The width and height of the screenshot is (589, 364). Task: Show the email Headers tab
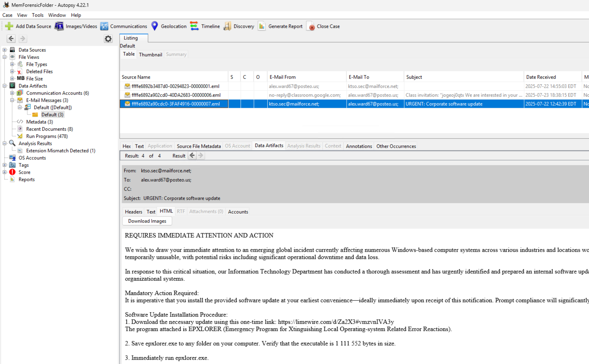133,212
